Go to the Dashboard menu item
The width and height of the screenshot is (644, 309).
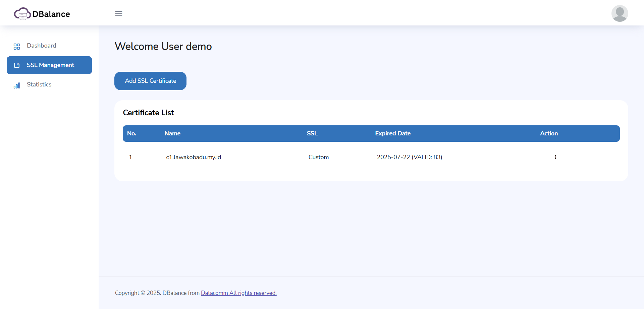pyautogui.click(x=41, y=46)
